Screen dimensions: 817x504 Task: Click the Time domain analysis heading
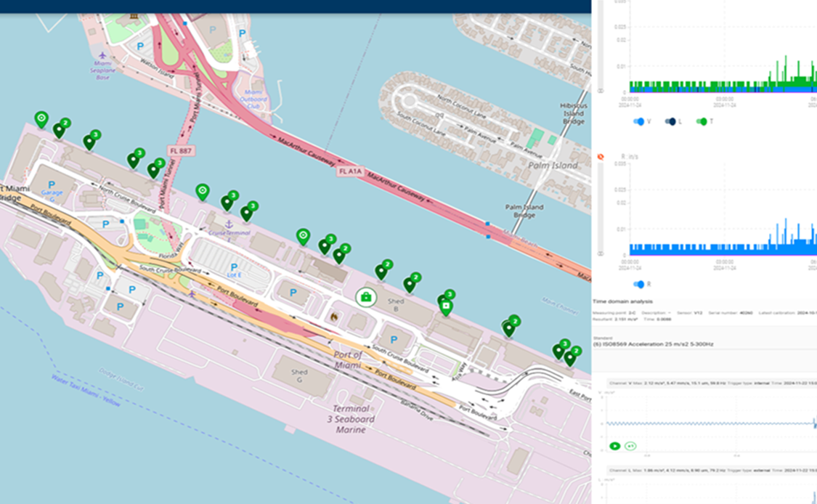(622, 301)
